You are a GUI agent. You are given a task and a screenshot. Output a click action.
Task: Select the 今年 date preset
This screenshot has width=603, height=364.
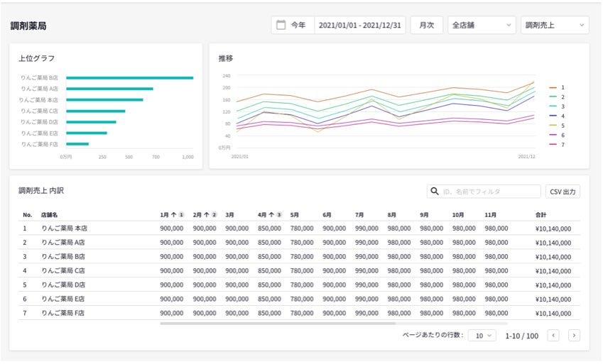299,25
